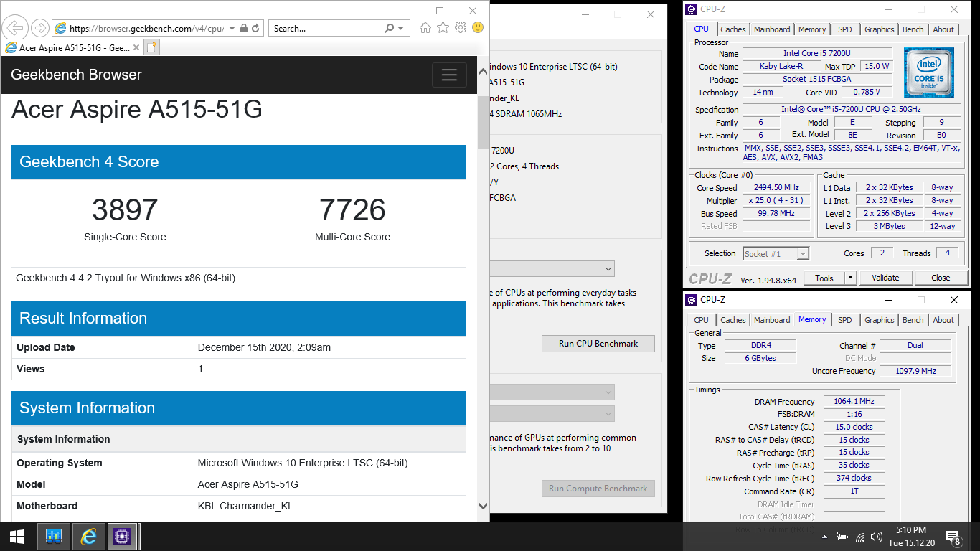Refresh the Geekbench page
This screenshot has height=551, width=980.
pos(256,29)
